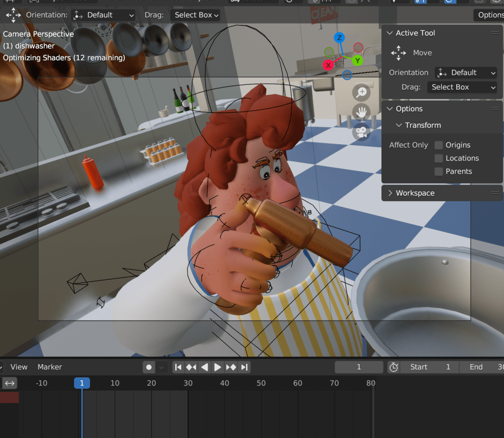The height and width of the screenshot is (438, 504).
Task: Enable the Origins checkbox
Action: point(439,145)
